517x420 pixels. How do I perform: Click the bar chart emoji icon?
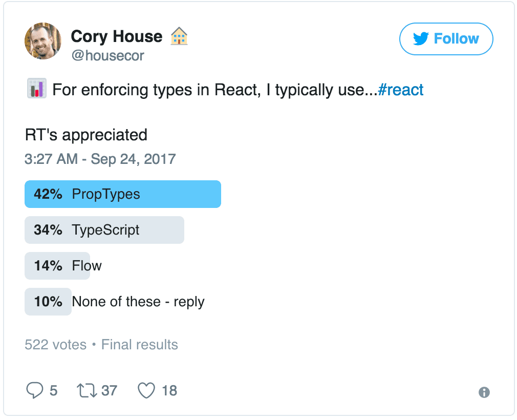(x=36, y=90)
